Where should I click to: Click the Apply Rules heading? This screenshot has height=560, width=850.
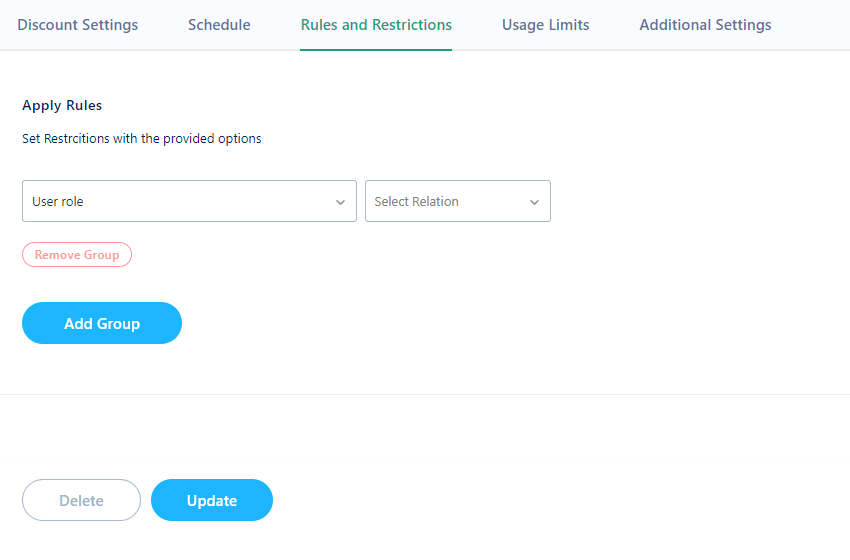62,106
